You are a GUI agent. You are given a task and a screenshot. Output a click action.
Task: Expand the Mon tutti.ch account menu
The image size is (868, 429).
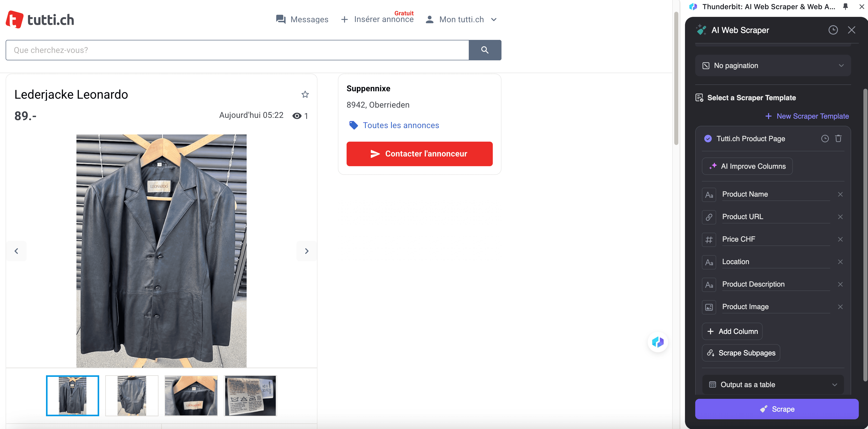(x=462, y=19)
